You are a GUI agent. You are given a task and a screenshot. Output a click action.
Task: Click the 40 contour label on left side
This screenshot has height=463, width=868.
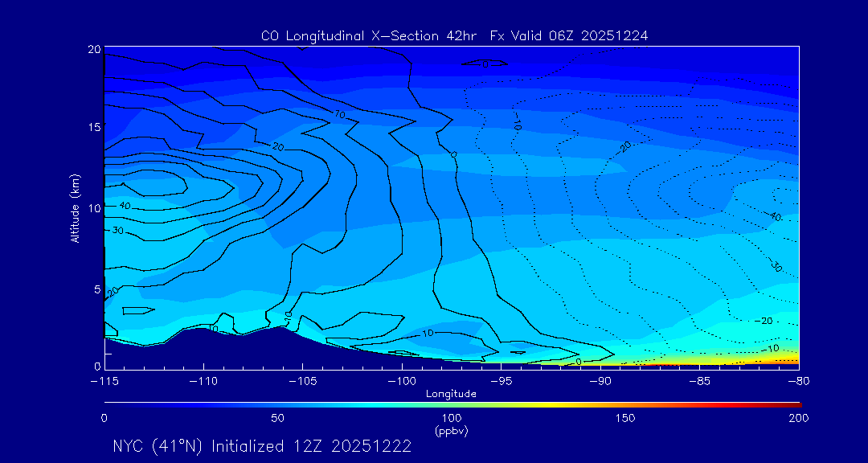coord(124,206)
